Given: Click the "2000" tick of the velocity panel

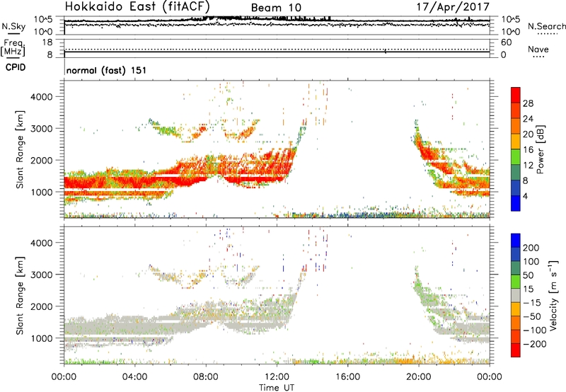Looking at the screenshot, I should pyautogui.click(x=42, y=306).
